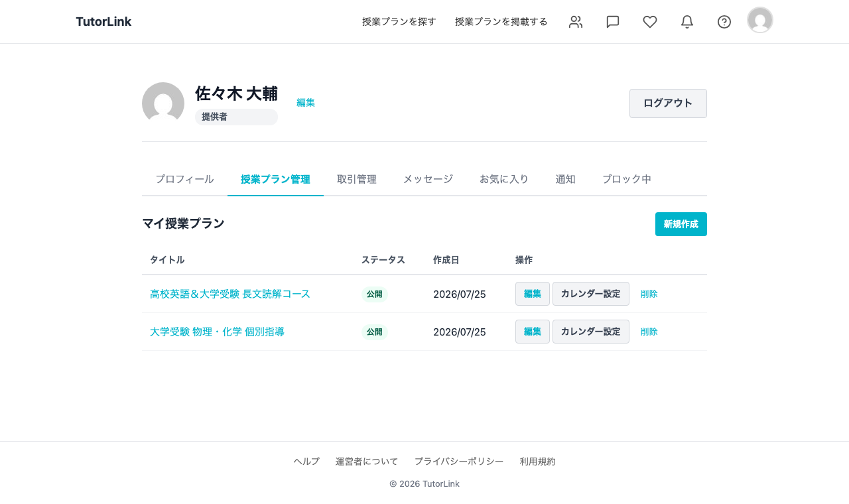Switch to the プロフィール tab
The height and width of the screenshot is (504, 849).
[x=184, y=179]
